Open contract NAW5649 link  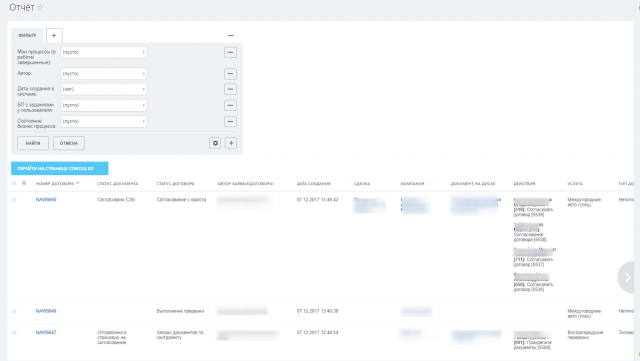click(x=46, y=311)
